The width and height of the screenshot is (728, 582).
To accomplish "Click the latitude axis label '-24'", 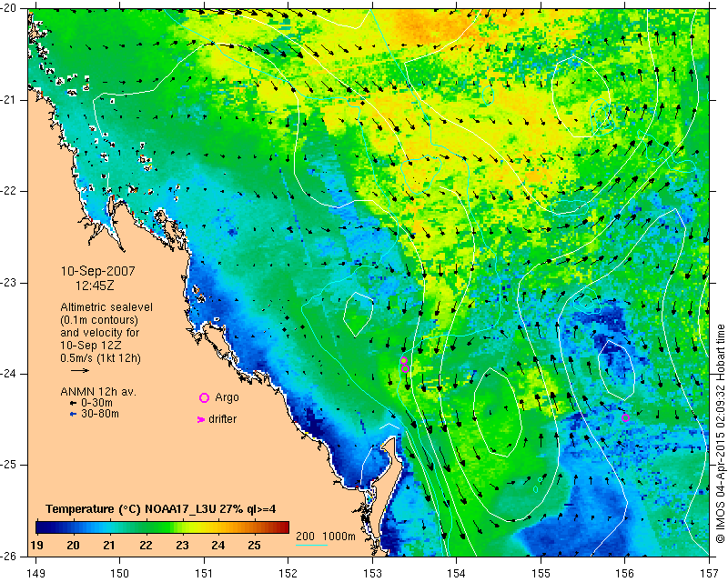I will [9, 374].
